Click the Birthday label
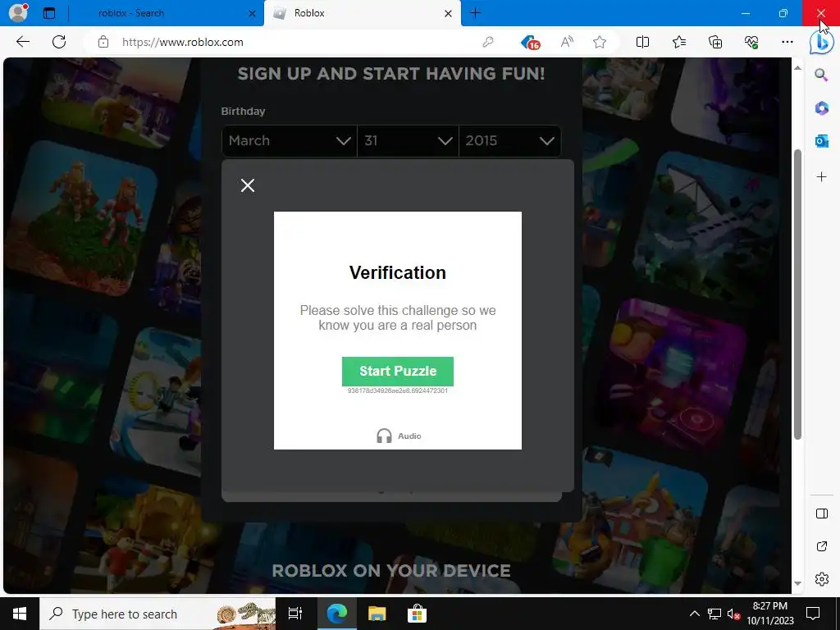 click(x=243, y=112)
